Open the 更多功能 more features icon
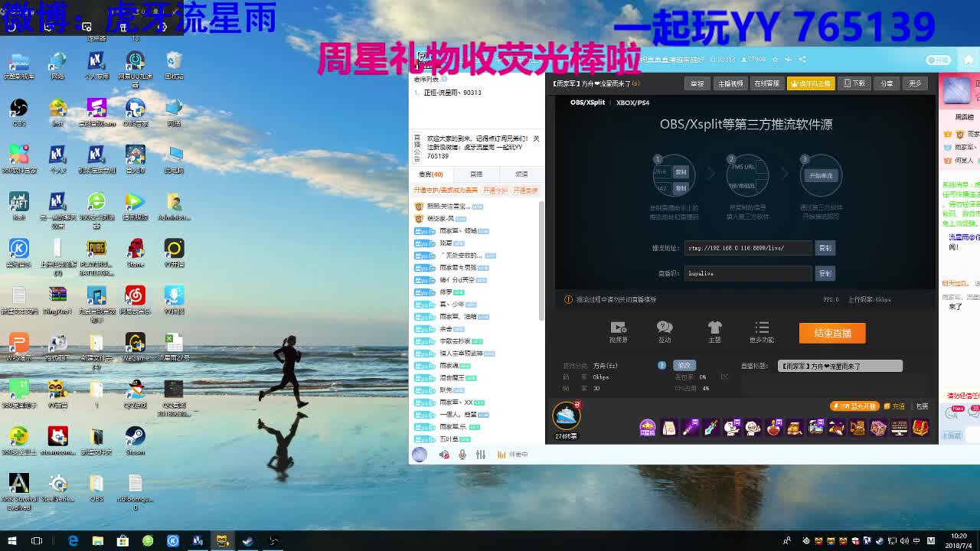The height and width of the screenshot is (551, 980). 761,329
